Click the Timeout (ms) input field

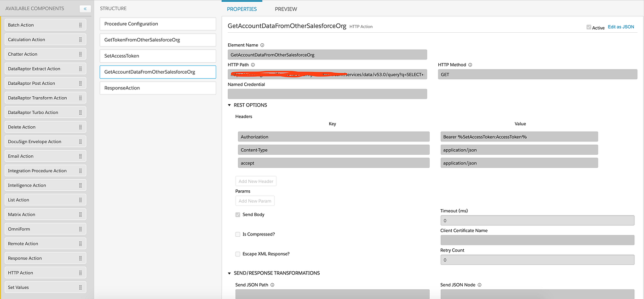coord(537,220)
